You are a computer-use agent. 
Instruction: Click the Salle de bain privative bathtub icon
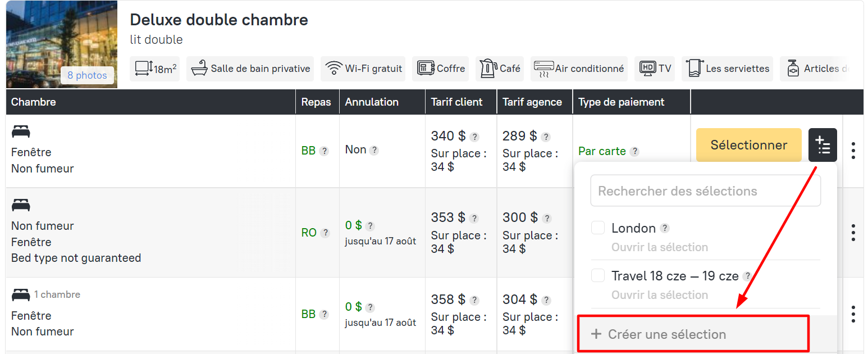pos(199,69)
